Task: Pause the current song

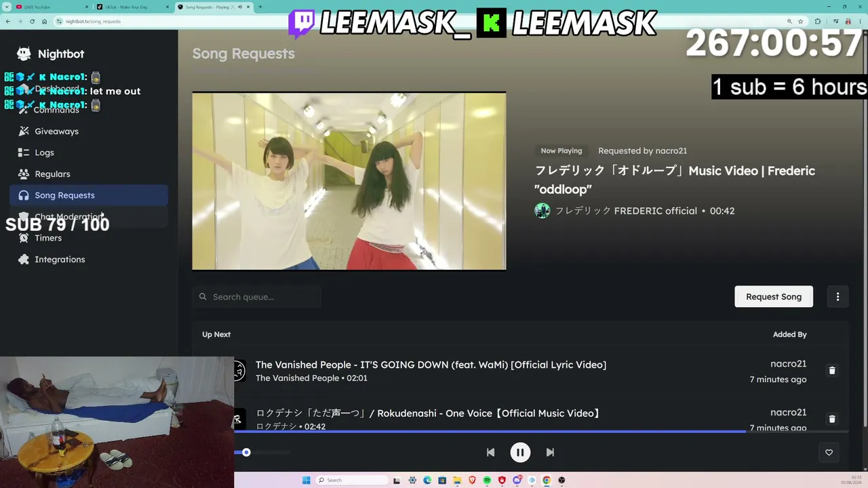Action: click(x=520, y=452)
